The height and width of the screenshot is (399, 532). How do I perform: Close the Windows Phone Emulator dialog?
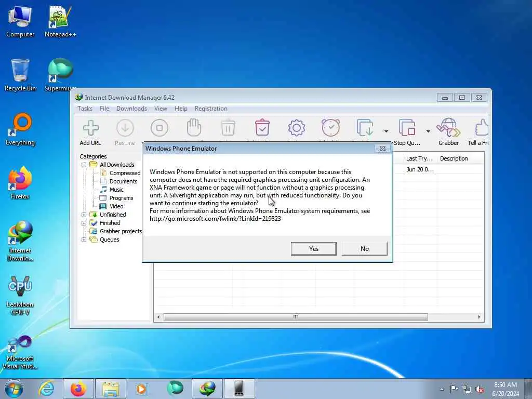[382, 149]
